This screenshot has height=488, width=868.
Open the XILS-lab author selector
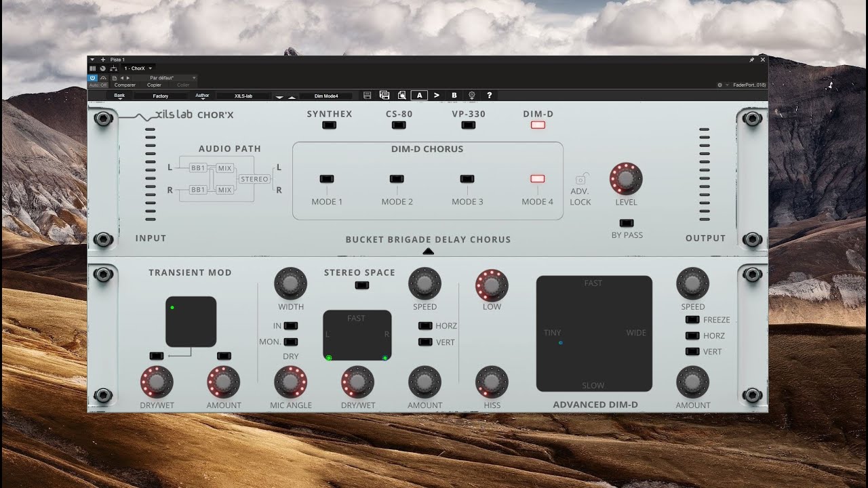point(243,96)
